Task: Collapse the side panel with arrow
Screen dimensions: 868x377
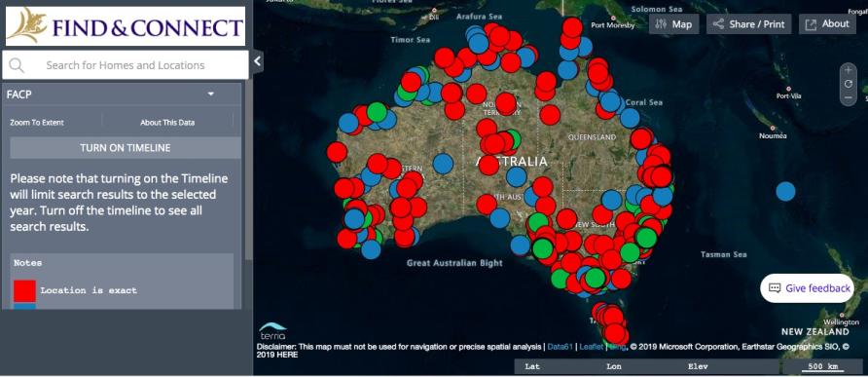Action: (x=258, y=61)
